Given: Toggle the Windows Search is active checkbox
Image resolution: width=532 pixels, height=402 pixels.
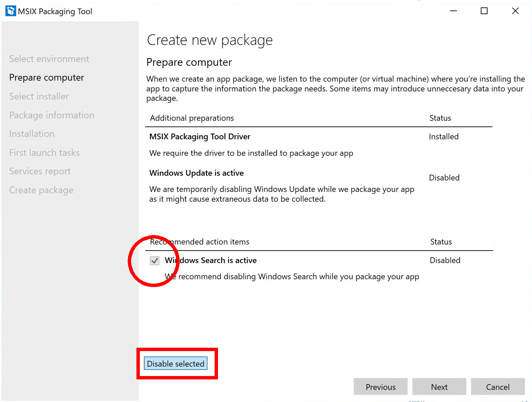Looking at the screenshot, I should click(x=155, y=260).
